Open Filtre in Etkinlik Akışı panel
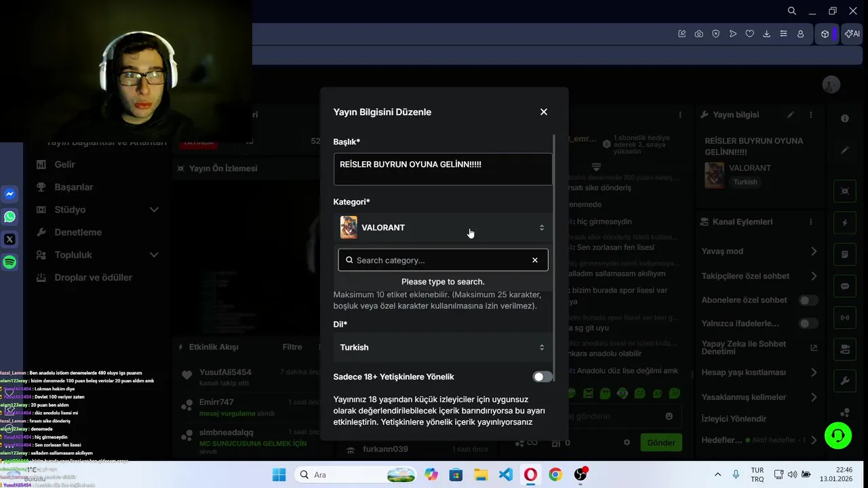The width and height of the screenshot is (868, 488). [292, 347]
